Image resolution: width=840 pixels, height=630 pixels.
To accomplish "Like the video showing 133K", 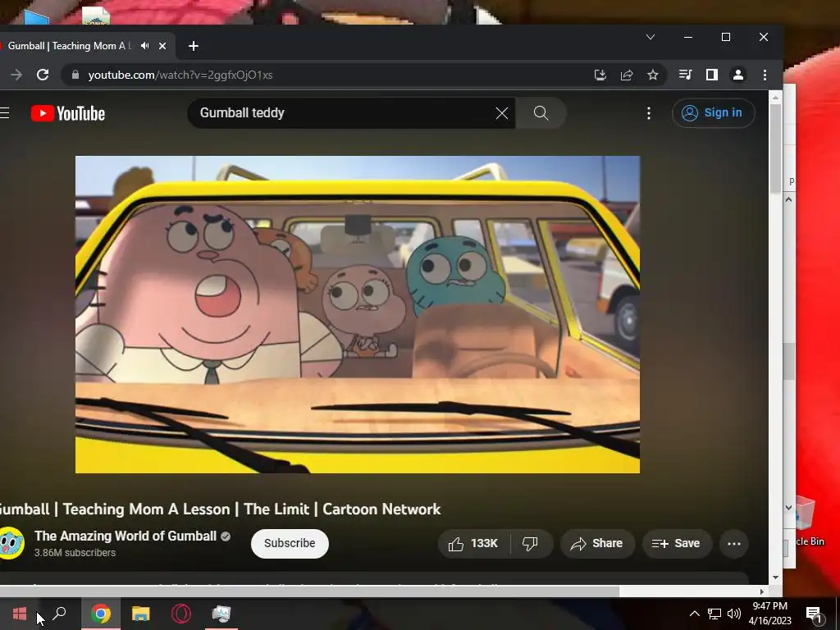I will click(x=473, y=544).
